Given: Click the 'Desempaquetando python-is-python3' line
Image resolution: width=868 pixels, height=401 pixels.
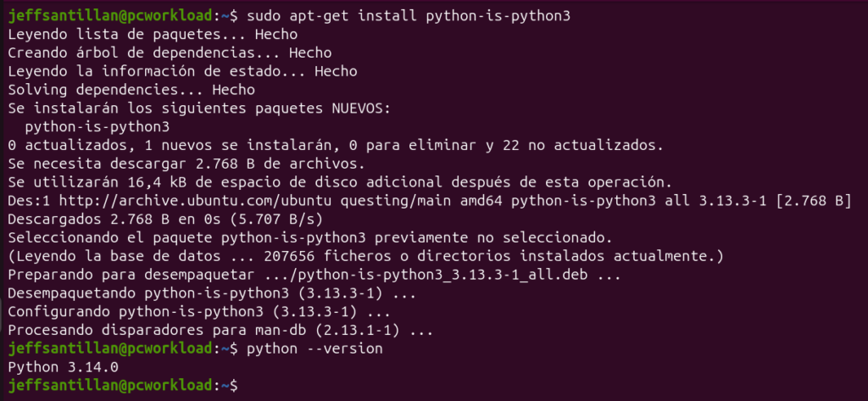Looking at the screenshot, I should click(212, 293).
